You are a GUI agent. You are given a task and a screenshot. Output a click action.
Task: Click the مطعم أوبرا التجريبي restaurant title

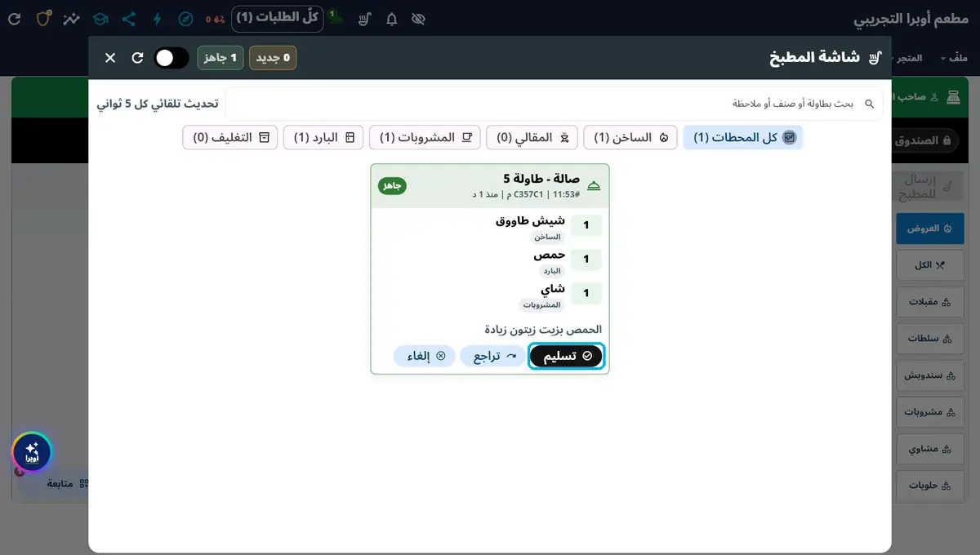(x=912, y=18)
